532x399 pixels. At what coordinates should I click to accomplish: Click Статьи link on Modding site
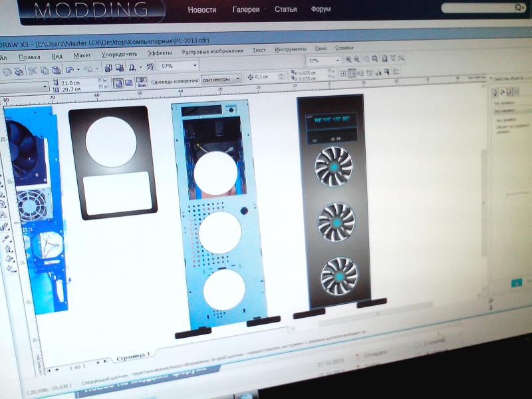(285, 9)
